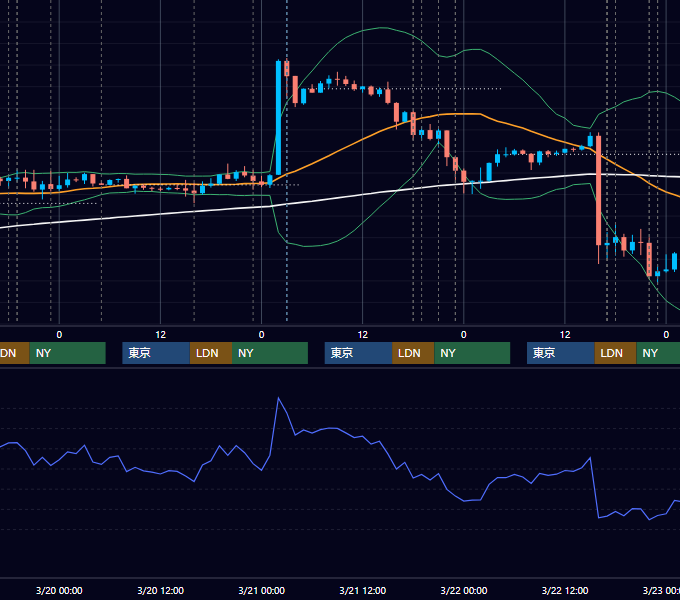Image resolution: width=680 pixels, height=600 pixels.
Task: Click the 3/22 12:00 date label
Action: (565, 590)
